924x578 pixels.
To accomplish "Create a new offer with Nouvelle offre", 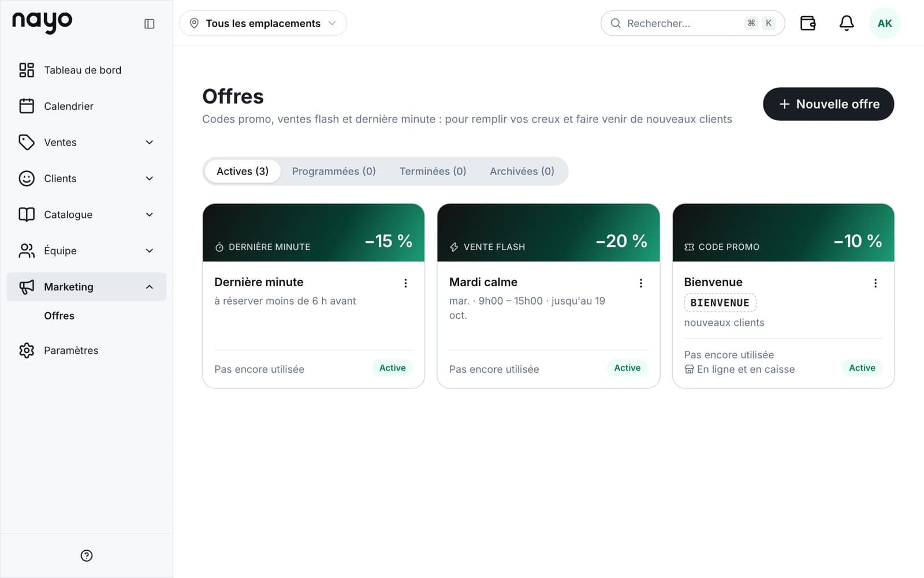I will [828, 104].
